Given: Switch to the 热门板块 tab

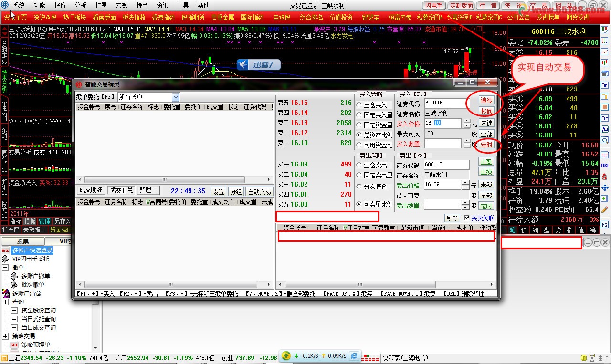Looking at the screenshot, I should point(75,17).
